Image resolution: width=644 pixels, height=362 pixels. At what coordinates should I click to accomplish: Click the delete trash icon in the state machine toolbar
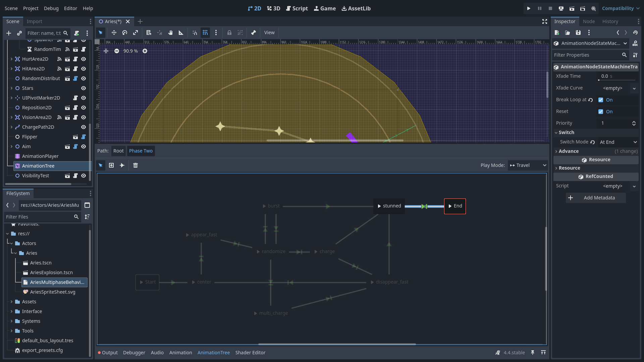[136, 165]
